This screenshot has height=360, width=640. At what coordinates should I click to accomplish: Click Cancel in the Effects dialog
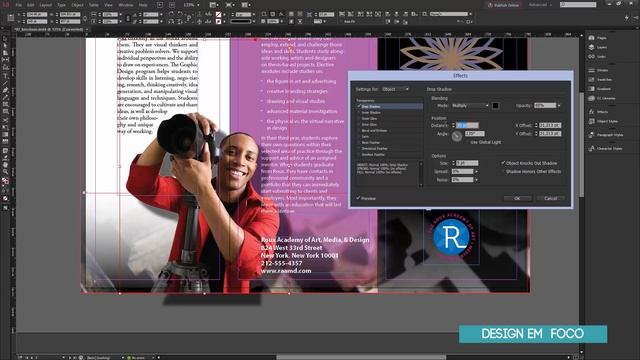pos(550,198)
